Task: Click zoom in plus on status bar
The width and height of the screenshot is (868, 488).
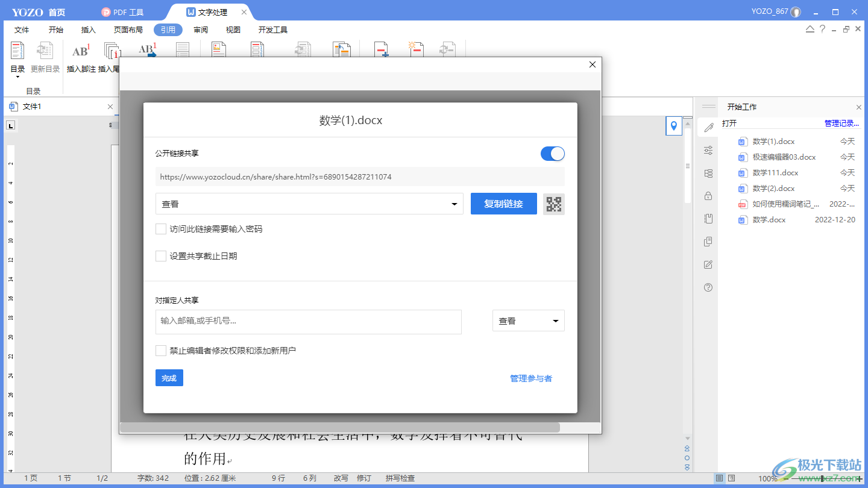Action: pyautogui.click(x=859, y=478)
